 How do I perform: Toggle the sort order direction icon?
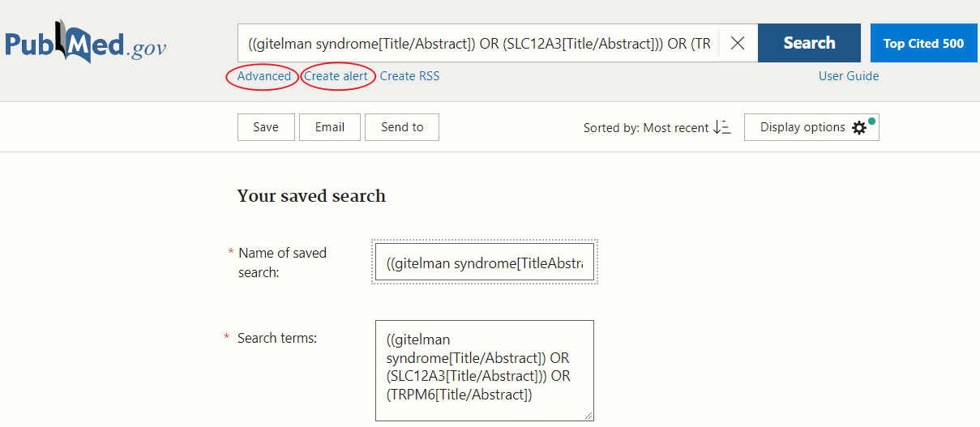pyautogui.click(x=721, y=127)
